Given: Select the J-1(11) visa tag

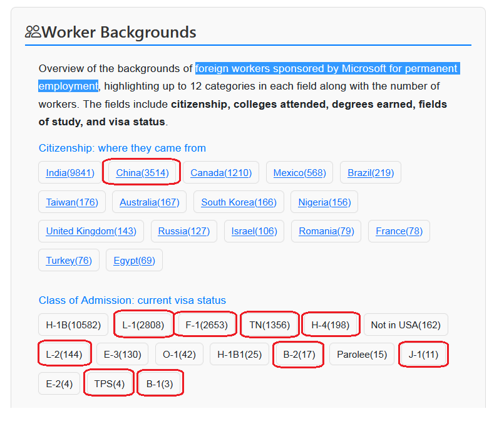Looking at the screenshot, I should coord(423,355).
